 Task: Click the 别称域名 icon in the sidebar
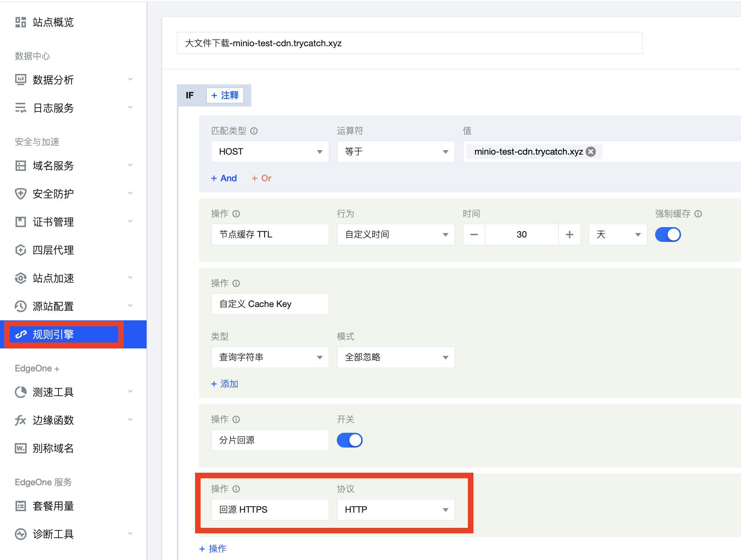(x=20, y=448)
